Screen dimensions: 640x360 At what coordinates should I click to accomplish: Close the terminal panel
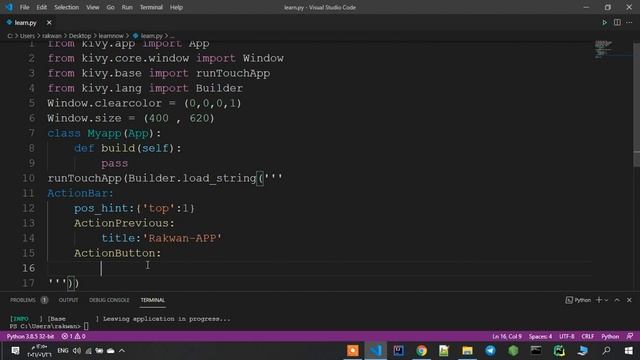pyautogui.click(x=629, y=300)
